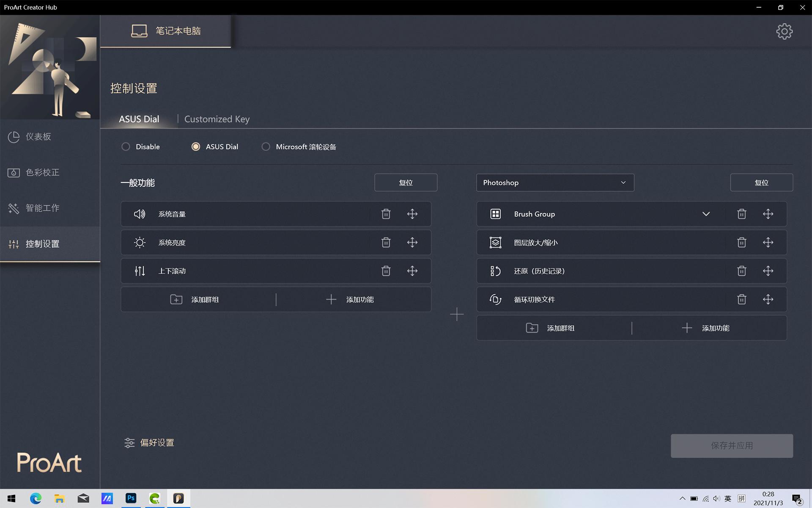The height and width of the screenshot is (508, 812).
Task: Select the Disable radio option
Action: [126, 147]
